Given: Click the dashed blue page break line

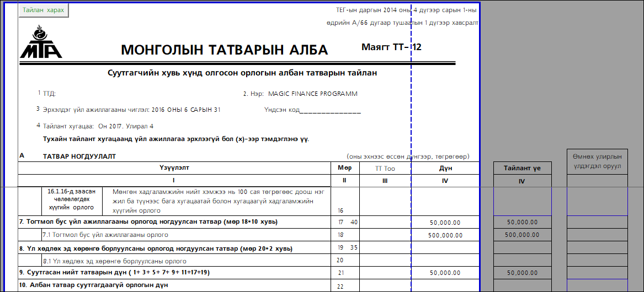Looking at the screenshot, I should tap(412, 132).
